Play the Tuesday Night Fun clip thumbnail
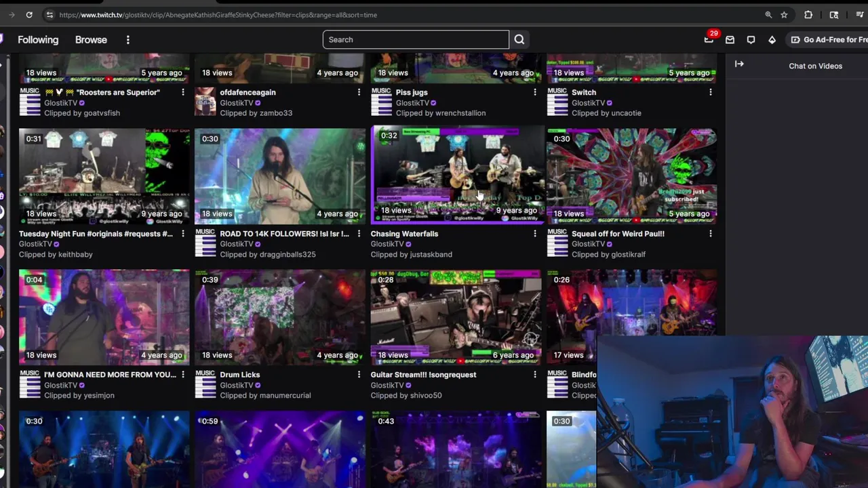The image size is (868, 488). click(x=104, y=176)
